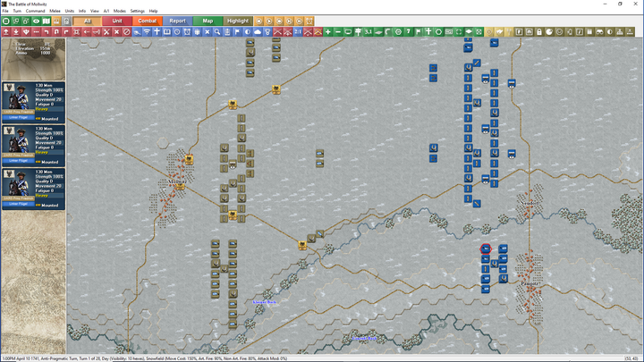This screenshot has height=362, width=644.
Task: Click the magnifying glass icon in blue toolbar
Action: click(217, 31)
